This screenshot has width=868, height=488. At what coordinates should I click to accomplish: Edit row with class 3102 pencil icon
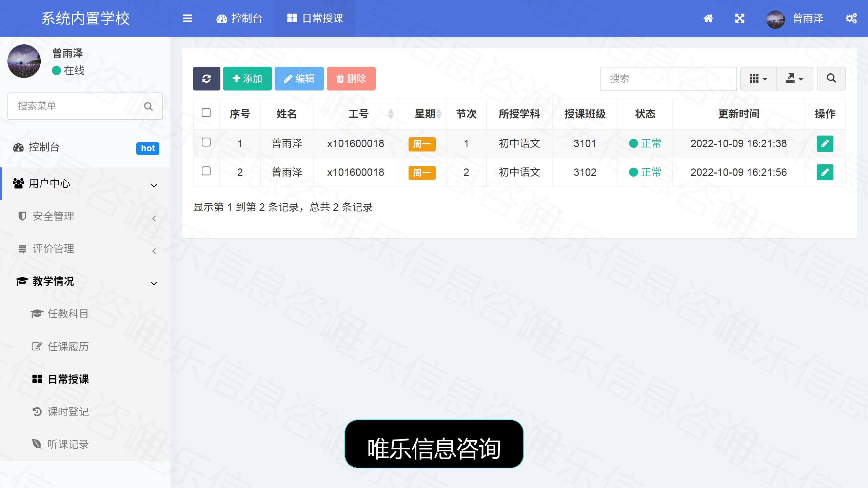click(825, 172)
